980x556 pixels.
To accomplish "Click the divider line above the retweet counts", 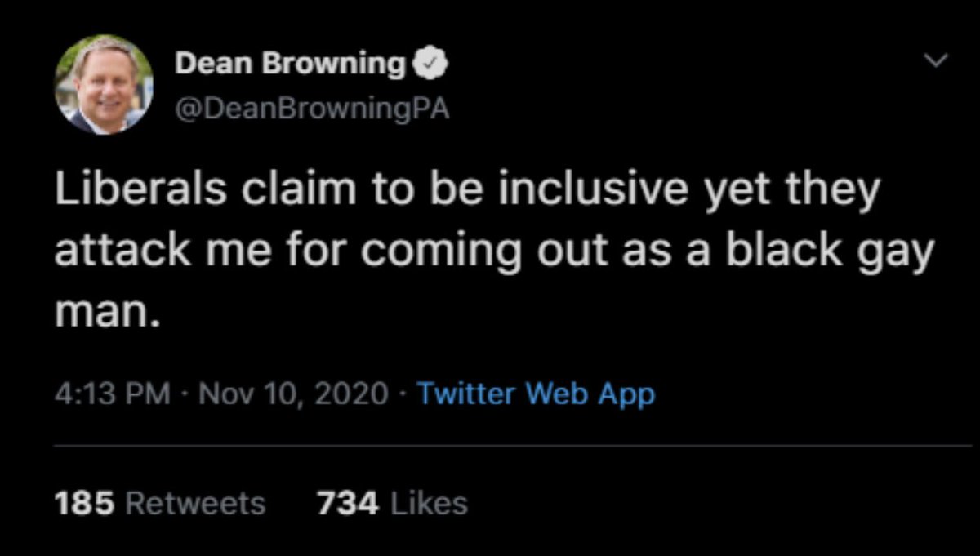I will tap(513, 446).
